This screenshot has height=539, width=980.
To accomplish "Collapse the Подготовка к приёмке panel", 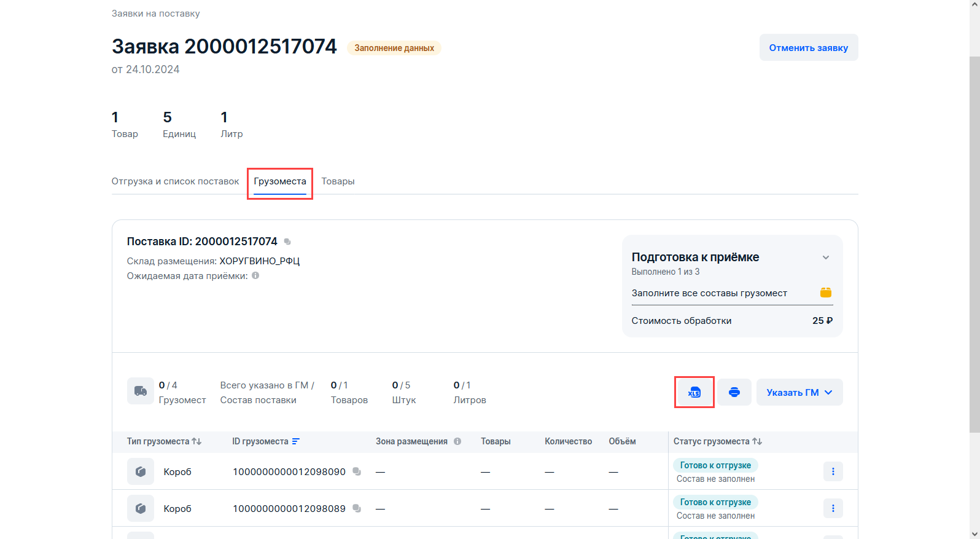I will click(826, 258).
